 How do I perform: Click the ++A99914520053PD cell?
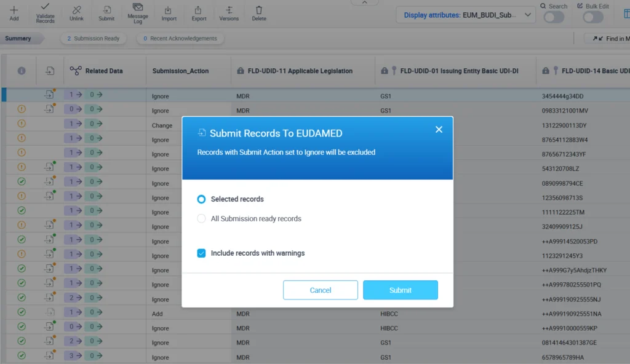coord(569,242)
